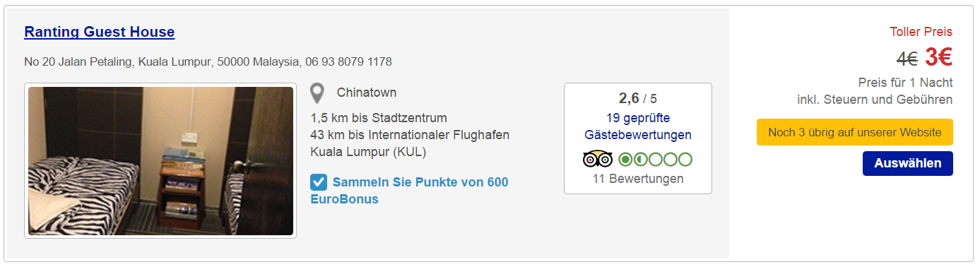Viewport: 980px width, 267px height.
Task: Click the crossed-out 4€ original price
Action: [x=907, y=58]
